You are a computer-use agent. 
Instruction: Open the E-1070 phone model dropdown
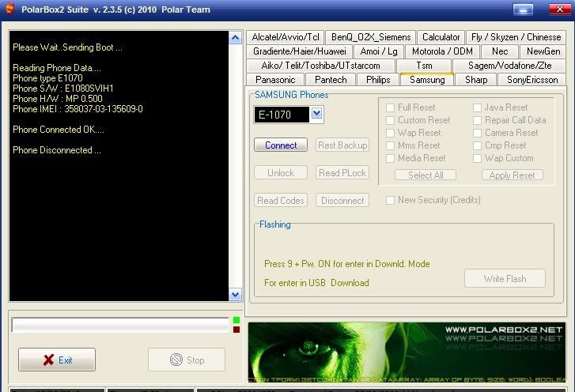(x=317, y=113)
